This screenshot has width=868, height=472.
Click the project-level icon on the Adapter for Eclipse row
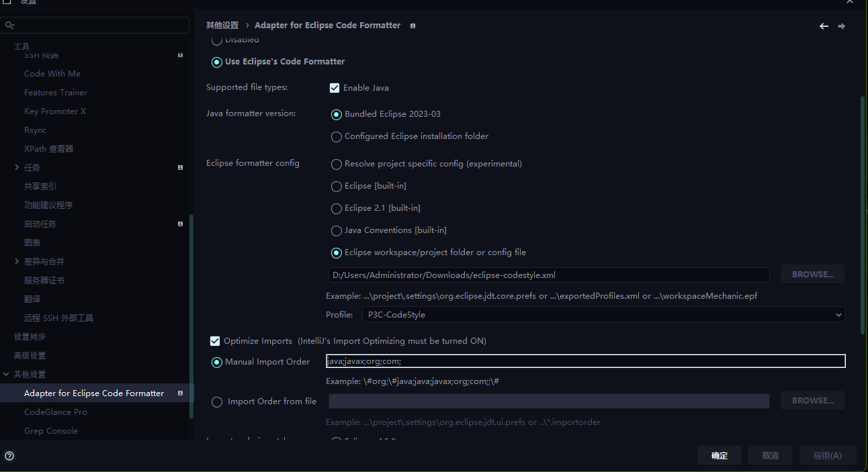click(180, 393)
